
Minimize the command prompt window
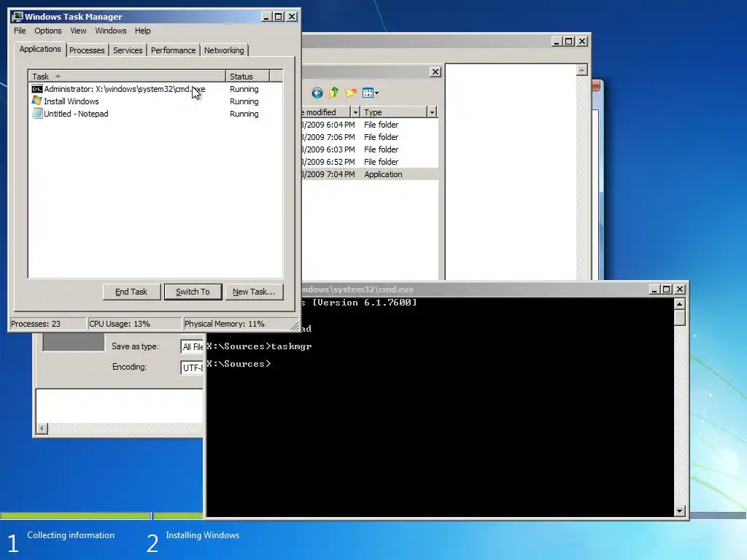[654, 289]
